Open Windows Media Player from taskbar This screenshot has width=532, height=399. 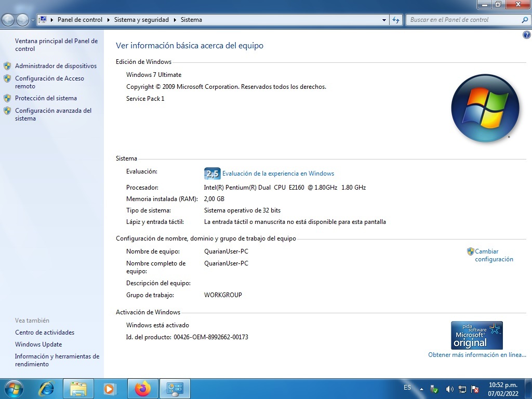tap(109, 389)
